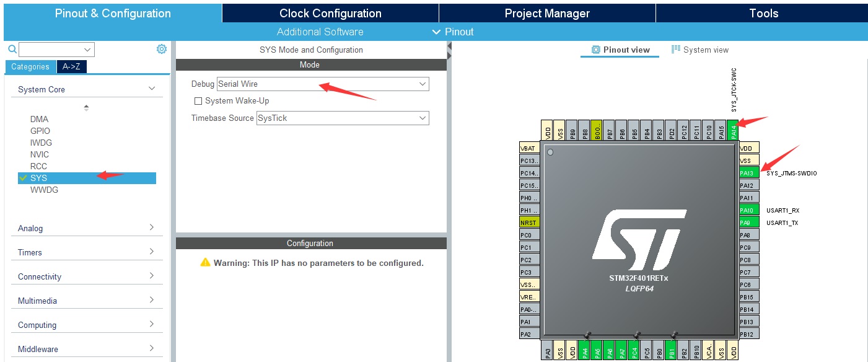868x362 pixels.
Task: Click the PC9 pin on the chip
Action: pyautogui.click(x=749, y=247)
